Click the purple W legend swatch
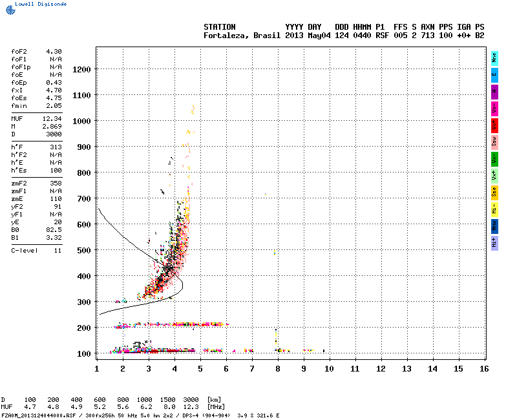This screenshot has width=517, height=420. click(x=494, y=92)
